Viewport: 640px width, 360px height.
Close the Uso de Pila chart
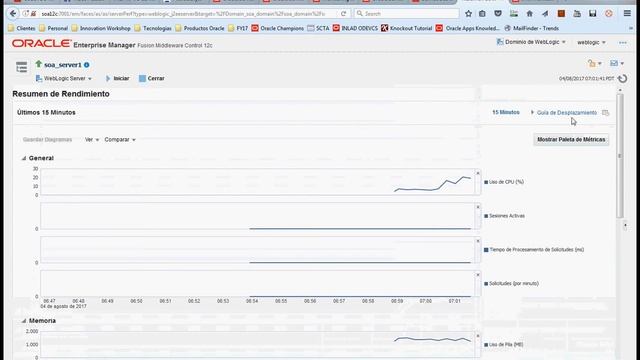[478, 336]
